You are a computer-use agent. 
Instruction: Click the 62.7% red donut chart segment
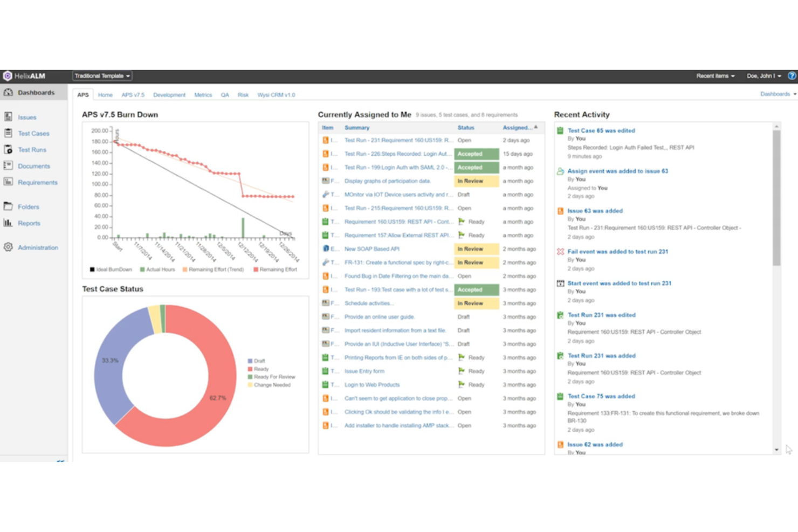click(x=218, y=398)
